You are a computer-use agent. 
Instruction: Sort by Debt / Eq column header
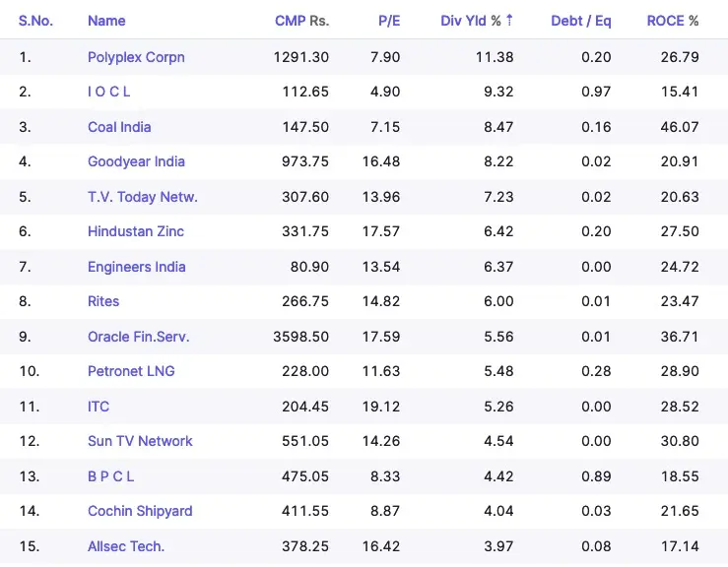(580, 21)
